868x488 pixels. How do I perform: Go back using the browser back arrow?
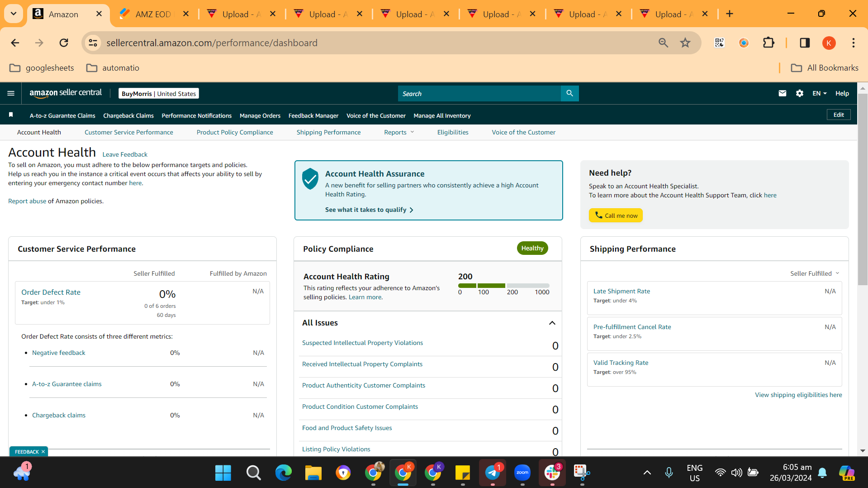pos(15,43)
